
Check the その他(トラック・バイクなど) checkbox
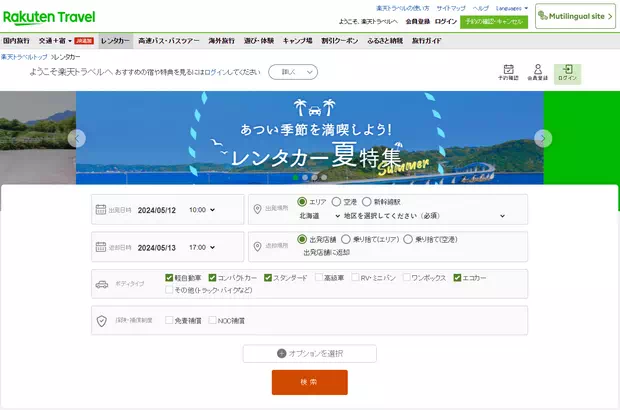tap(169, 290)
